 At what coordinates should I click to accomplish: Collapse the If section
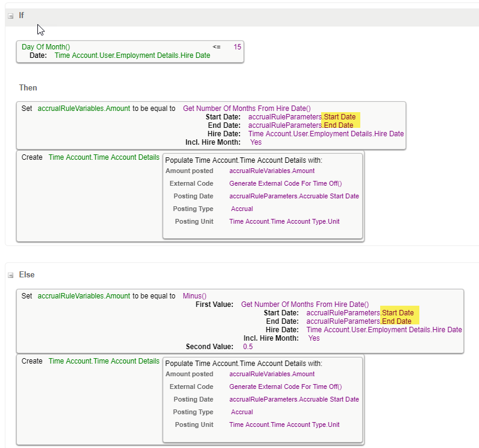(11, 16)
